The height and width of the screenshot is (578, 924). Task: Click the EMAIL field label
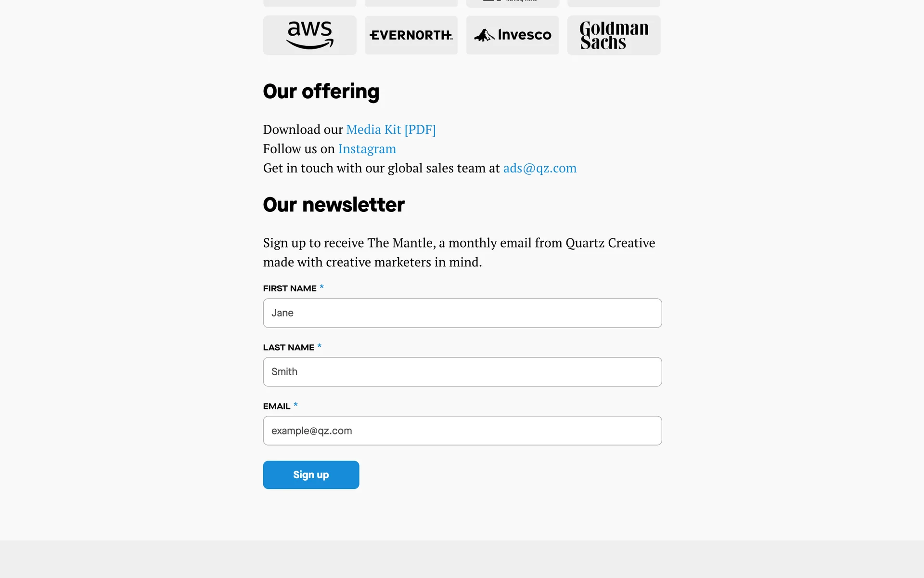pyautogui.click(x=277, y=406)
